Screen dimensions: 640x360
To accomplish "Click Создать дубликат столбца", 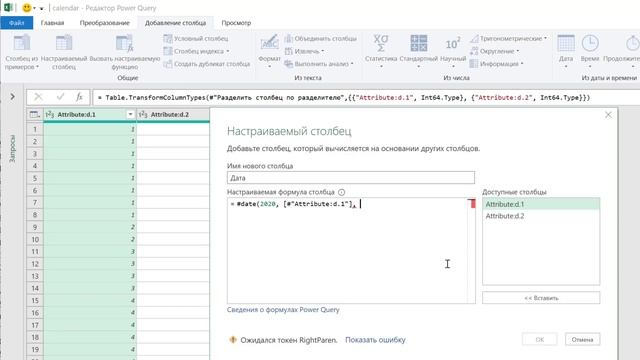I will click(207, 64).
